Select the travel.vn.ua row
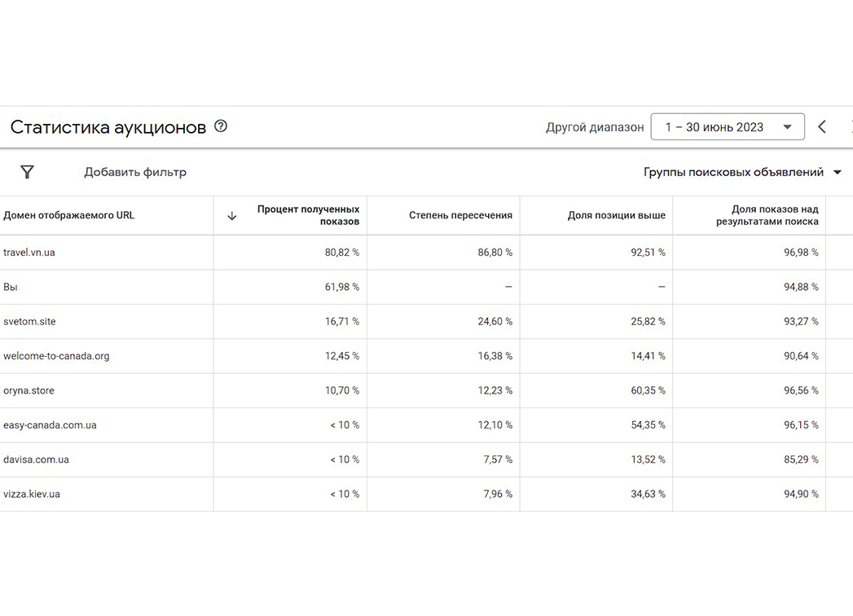This screenshot has height=616, width=853. 427,253
